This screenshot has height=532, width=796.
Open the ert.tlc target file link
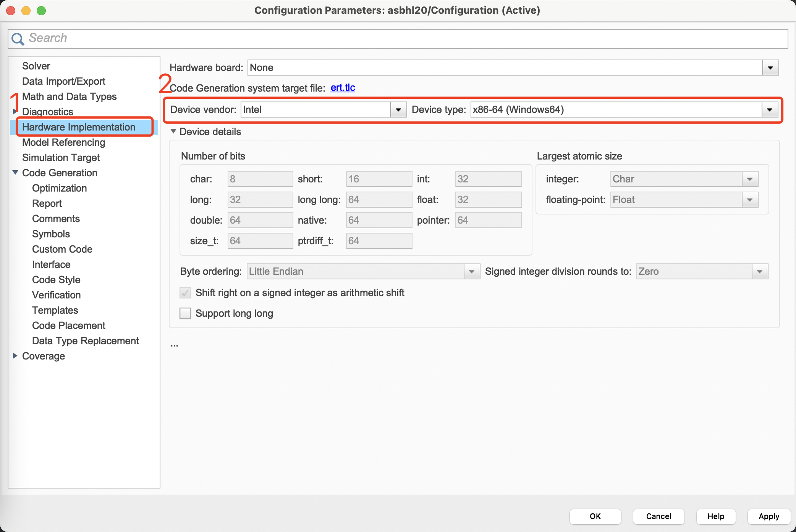[343, 88]
